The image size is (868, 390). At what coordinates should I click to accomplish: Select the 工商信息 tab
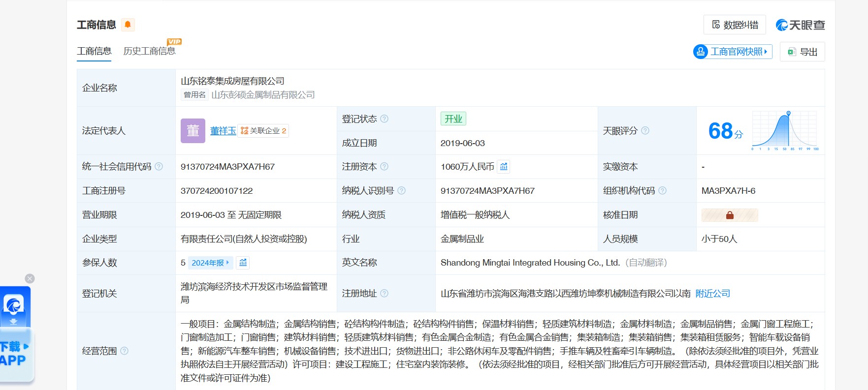(94, 51)
